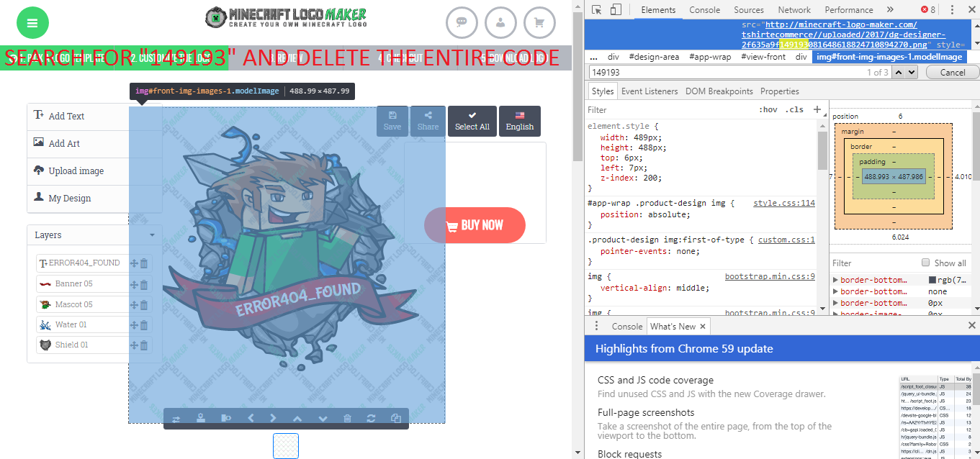Expand the border-bottom property with rgb value
The image size is (980, 459).
click(836, 280)
